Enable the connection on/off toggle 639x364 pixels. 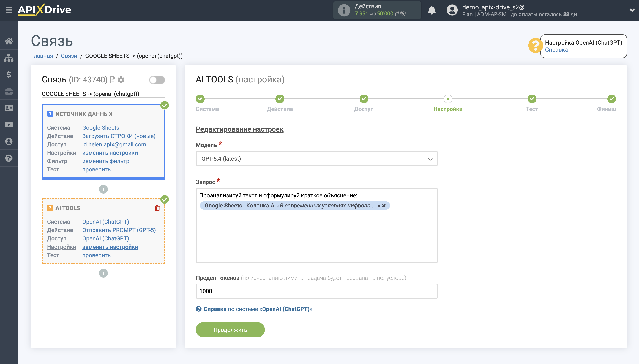(157, 80)
